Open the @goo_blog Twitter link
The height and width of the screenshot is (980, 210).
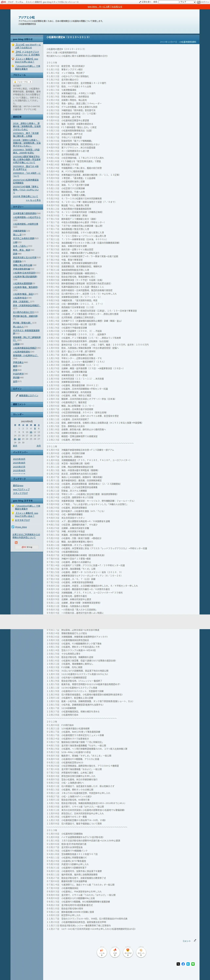pos(21,527)
